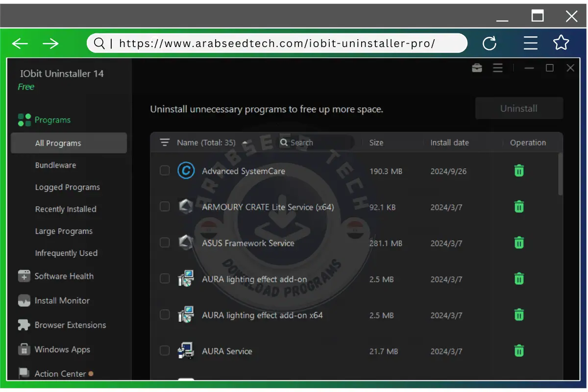Expand the Recently Installed category
Screen dimensions: 588x392
pyautogui.click(x=66, y=209)
